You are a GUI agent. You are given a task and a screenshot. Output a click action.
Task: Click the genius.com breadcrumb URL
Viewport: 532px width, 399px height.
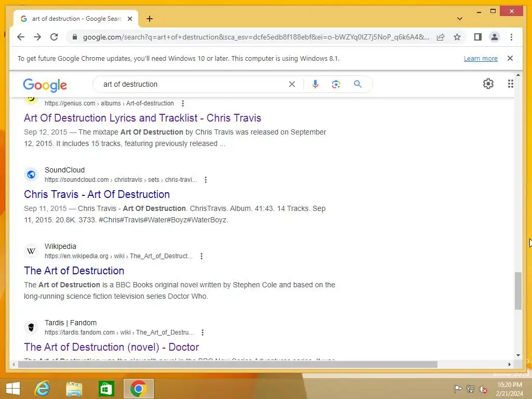tap(109, 103)
